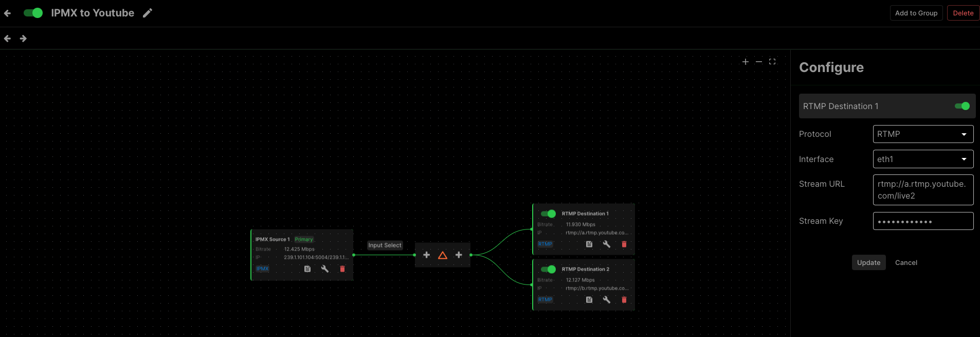Toggle the RTMP Destination 1 node switch
980x337 pixels.
click(x=548, y=214)
